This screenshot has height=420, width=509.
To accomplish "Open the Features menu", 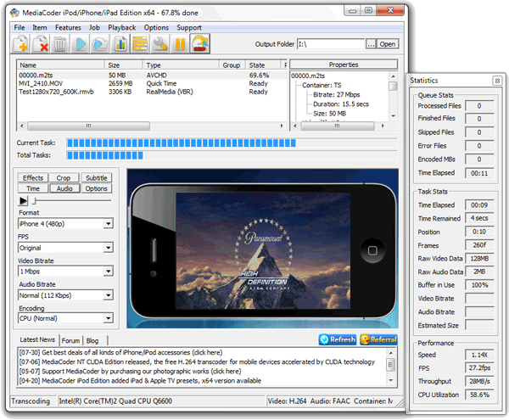I will point(68,28).
